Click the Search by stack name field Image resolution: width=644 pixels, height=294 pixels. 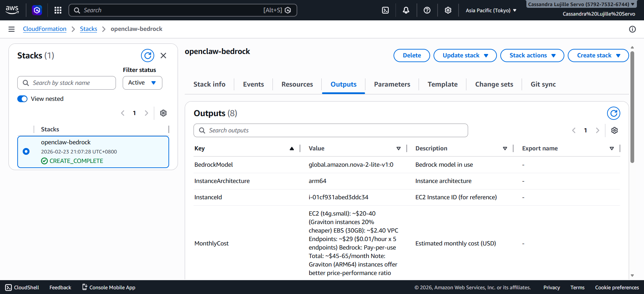click(66, 83)
